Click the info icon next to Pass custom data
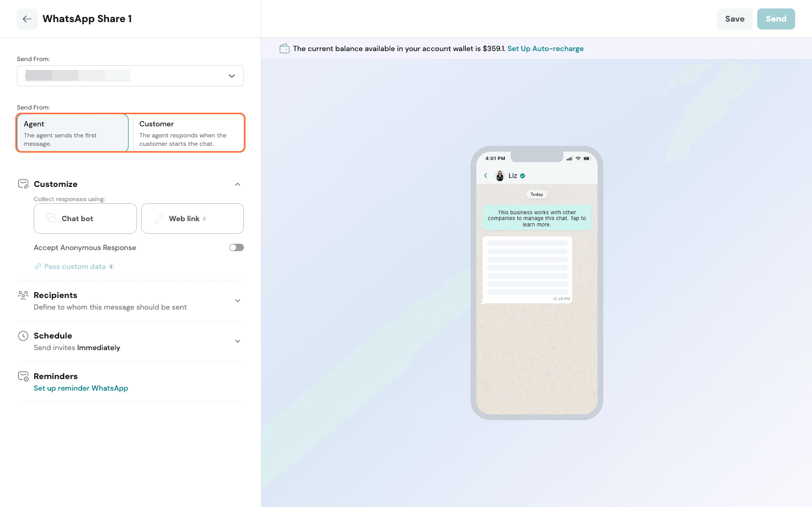Viewport: 812px width, 507px height. [x=111, y=266]
